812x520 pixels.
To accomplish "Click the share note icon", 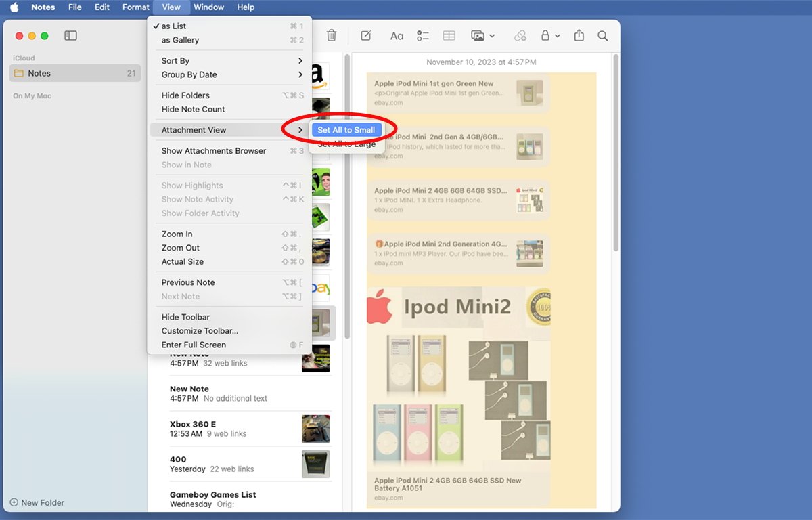I will (579, 36).
